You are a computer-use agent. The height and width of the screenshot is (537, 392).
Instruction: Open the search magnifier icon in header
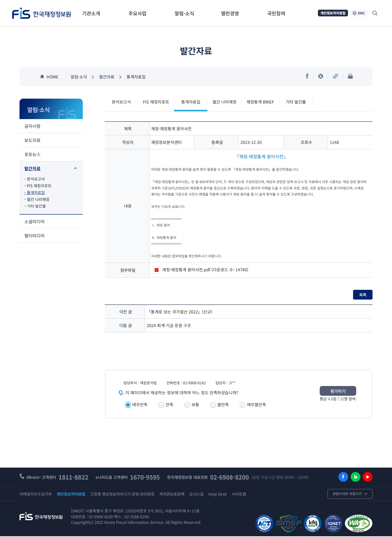pos(375,13)
